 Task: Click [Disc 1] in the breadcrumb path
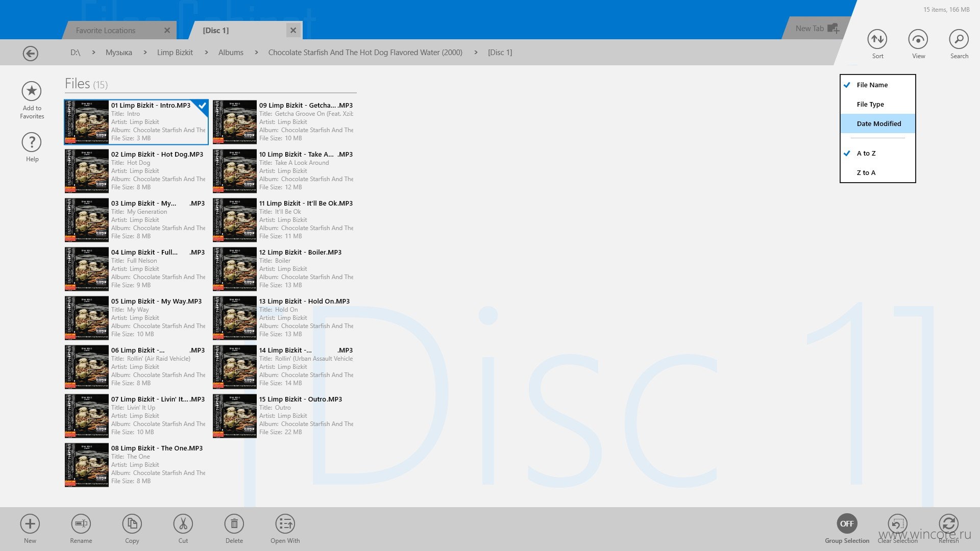tap(500, 53)
